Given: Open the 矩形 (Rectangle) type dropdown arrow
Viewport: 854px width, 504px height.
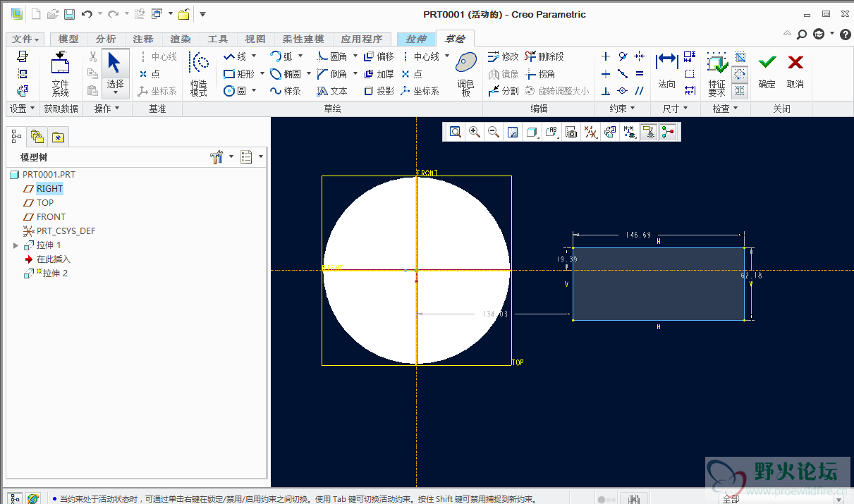Looking at the screenshot, I should [262, 74].
